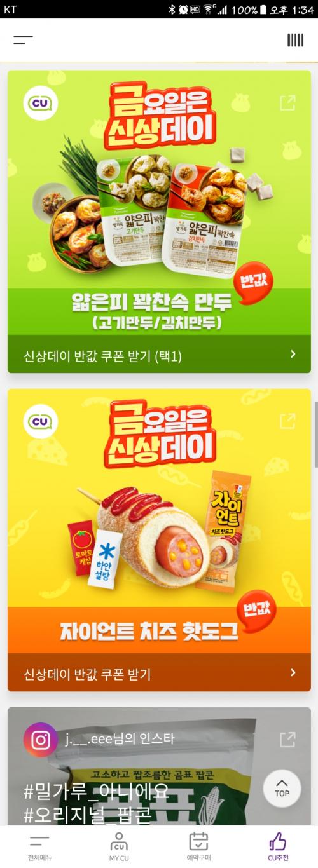This screenshot has height=868, width=318.
Task: Jump to top with the TOP button
Action: (282, 789)
